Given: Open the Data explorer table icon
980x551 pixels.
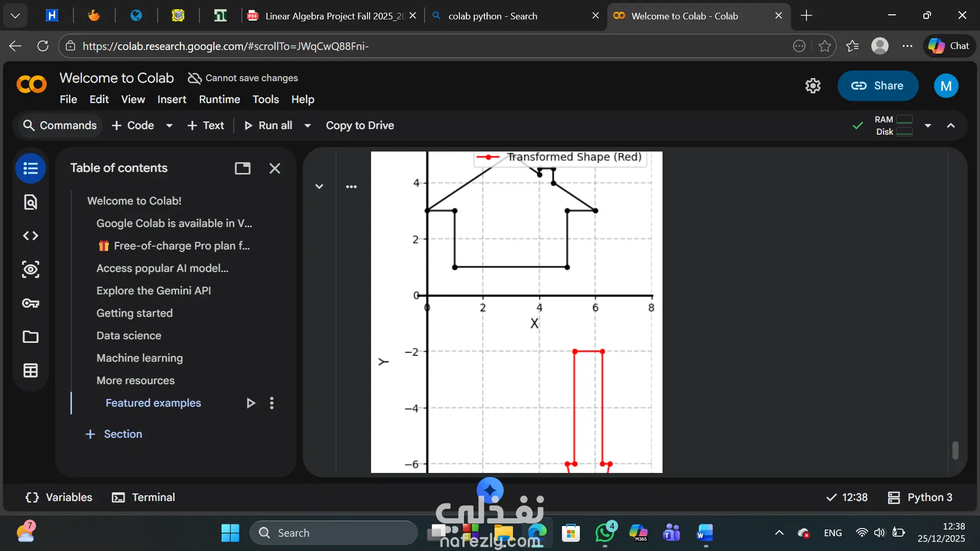Looking at the screenshot, I should click(31, 370).
